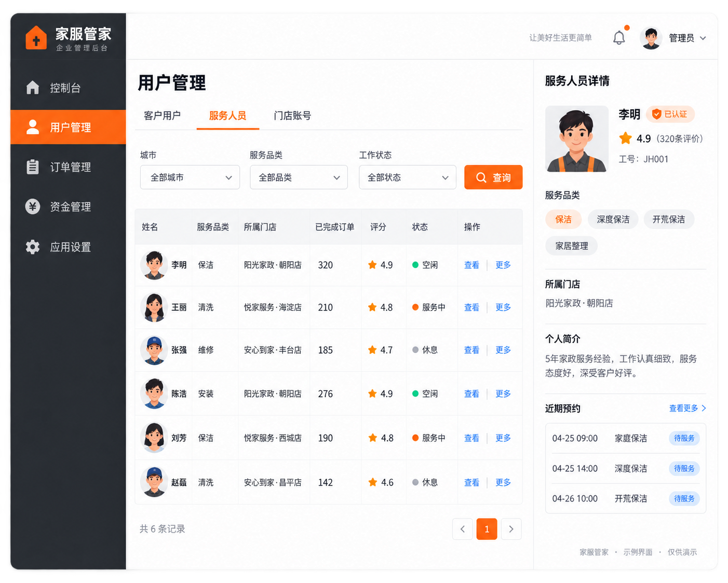Click 悦家服务·海淀店 in 王丽's row

tap(273, 307)
